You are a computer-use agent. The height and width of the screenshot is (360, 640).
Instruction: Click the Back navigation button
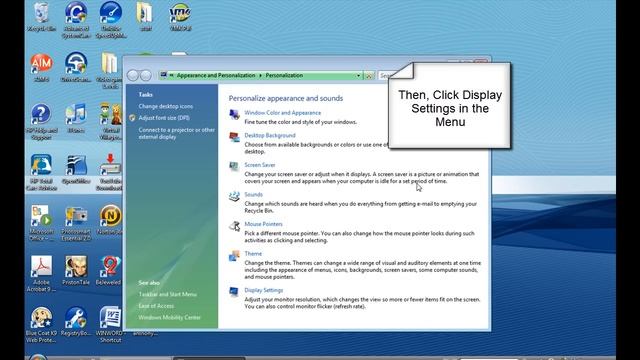[133, 76]
